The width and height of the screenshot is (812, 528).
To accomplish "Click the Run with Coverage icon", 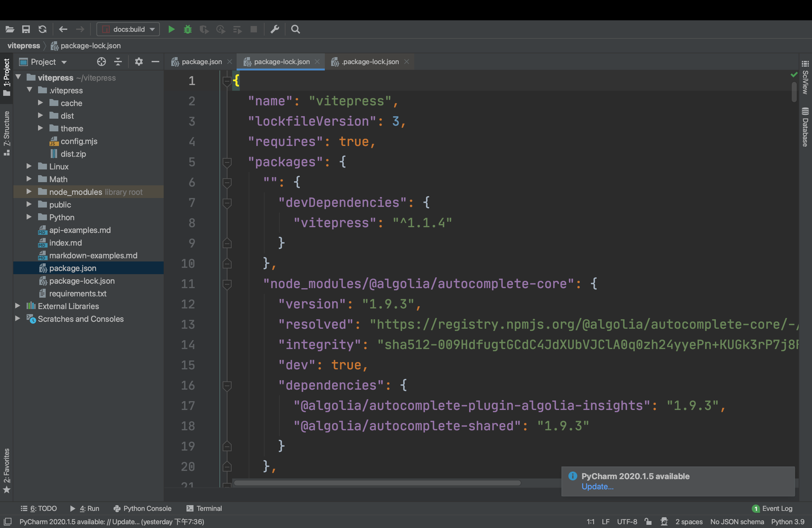I will point(204,30).
